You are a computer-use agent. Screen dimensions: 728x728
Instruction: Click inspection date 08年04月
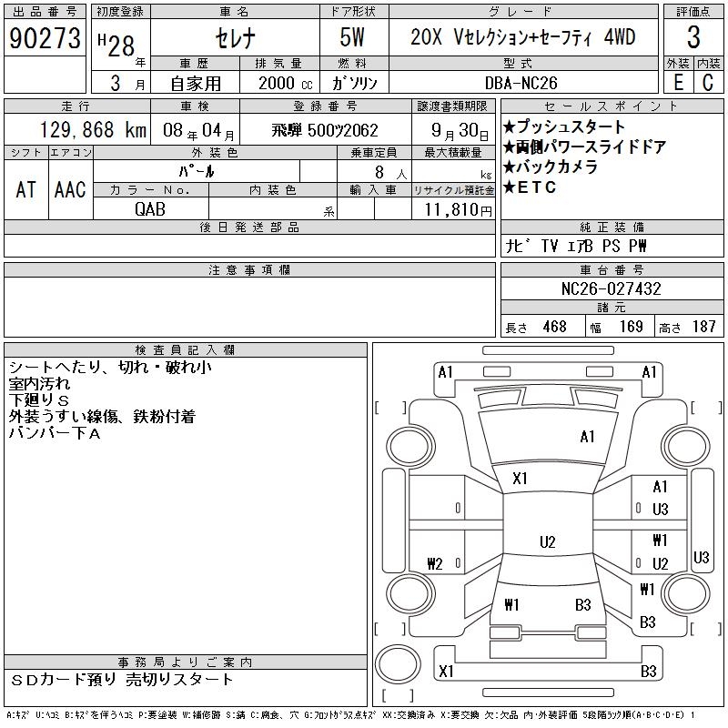pyautogui.click(x=198, y=131)
